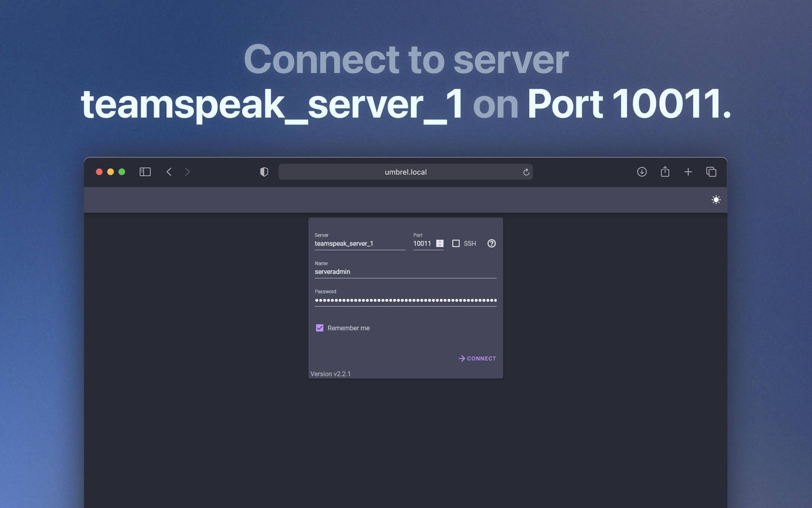Click the Share icon in the browser toolbar
The image size is (812, 508).
point(665,172)
